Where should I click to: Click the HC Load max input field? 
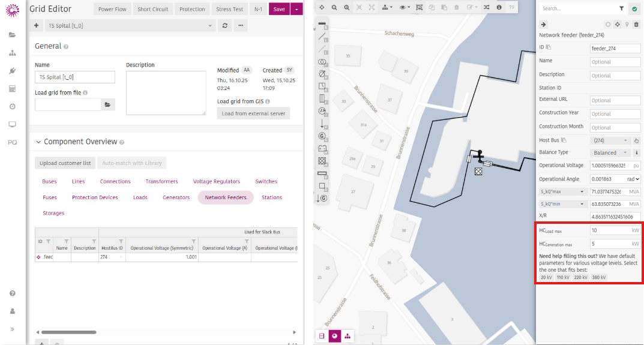tap(609, 230)
